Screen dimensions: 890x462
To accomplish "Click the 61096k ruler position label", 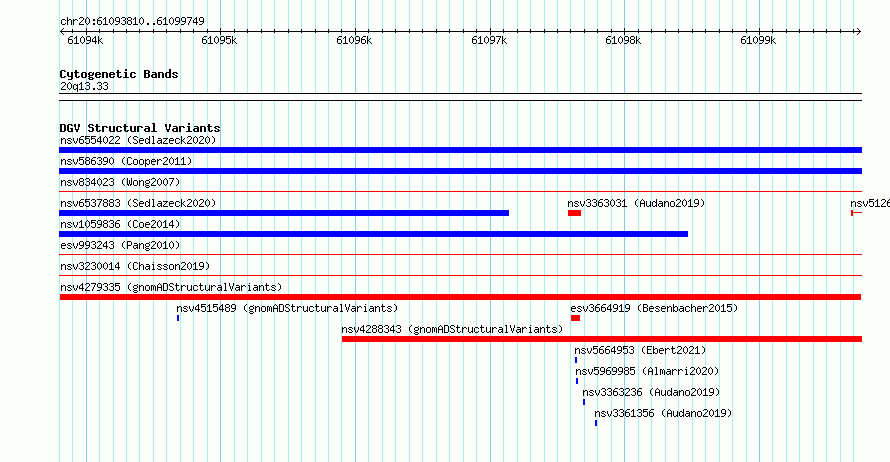I will tap(354, 40).
